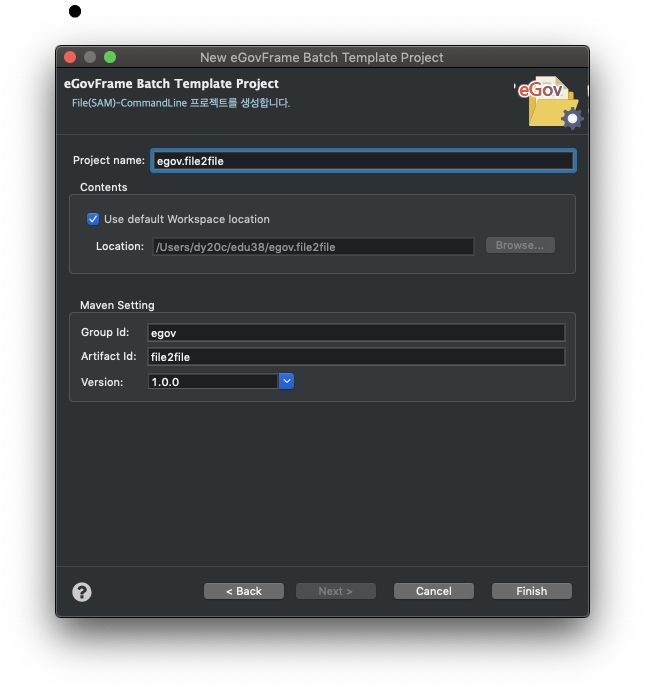Cancel the new project wizard
This screenshot has width=645, height=691.
[434, 591]
